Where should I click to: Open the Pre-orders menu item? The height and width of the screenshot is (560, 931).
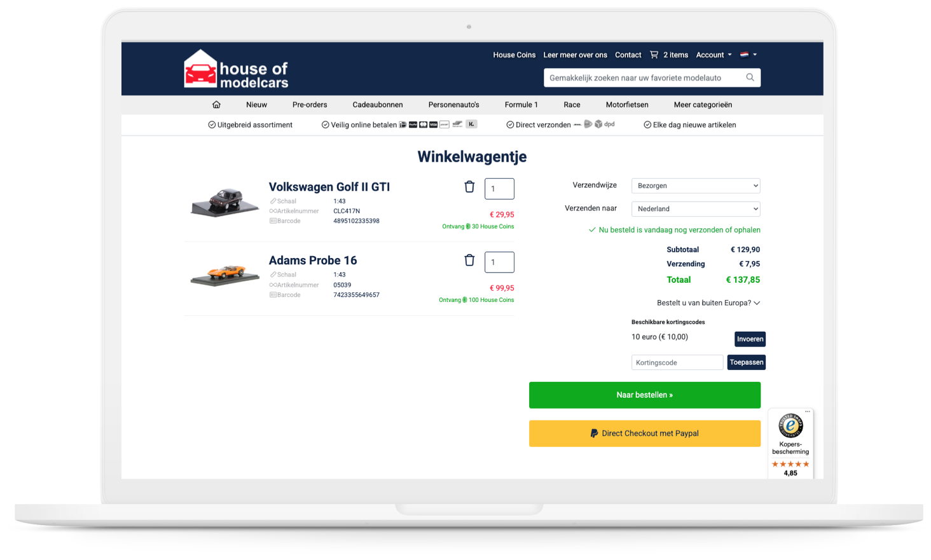tap(310, 104)
